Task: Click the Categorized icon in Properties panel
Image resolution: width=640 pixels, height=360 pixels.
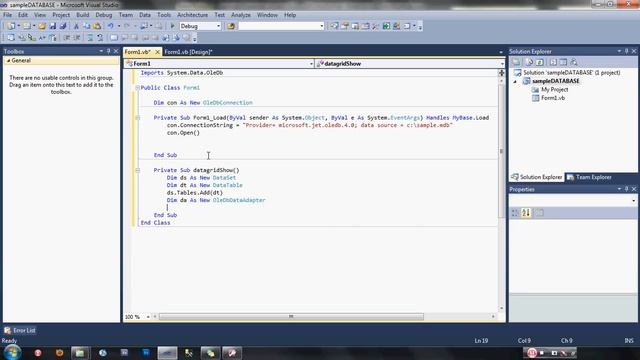Action: pos(515,213)
